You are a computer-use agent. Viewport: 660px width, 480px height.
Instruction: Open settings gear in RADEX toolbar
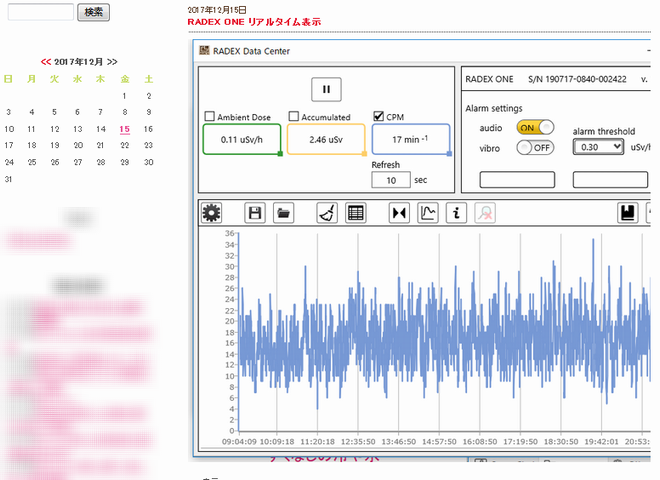click(211, 213)
